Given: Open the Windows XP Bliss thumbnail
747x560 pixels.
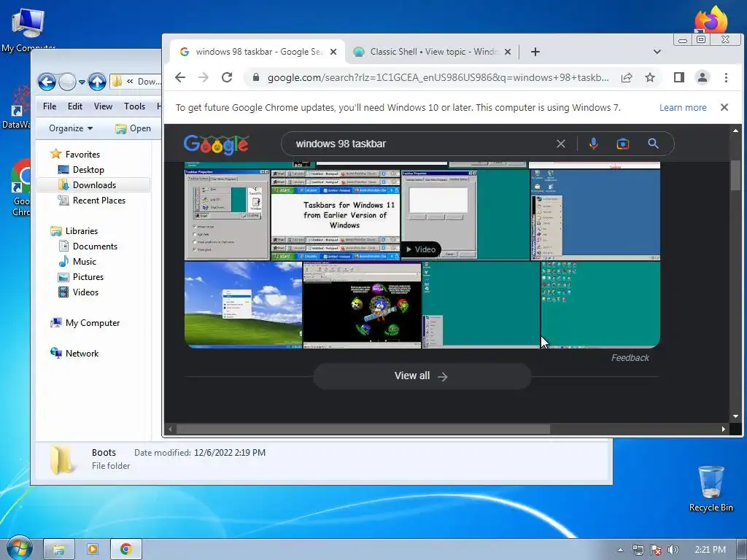Looking at the screenshot, I should tap(244, 305).
